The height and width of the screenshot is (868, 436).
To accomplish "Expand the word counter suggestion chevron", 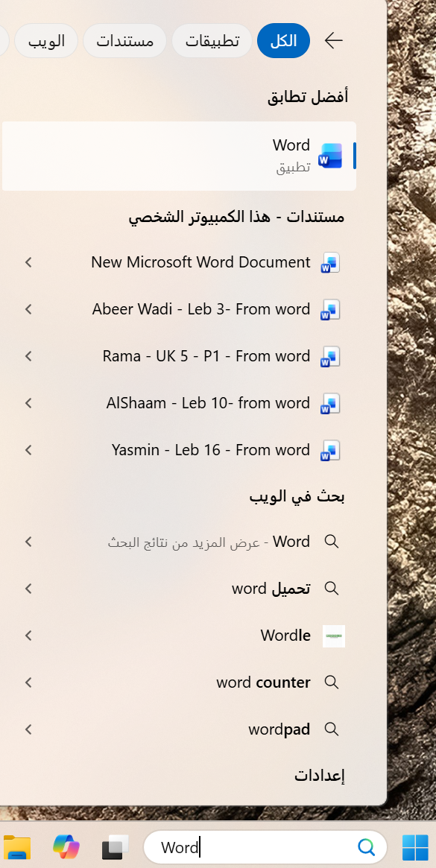I will [29, 682].
